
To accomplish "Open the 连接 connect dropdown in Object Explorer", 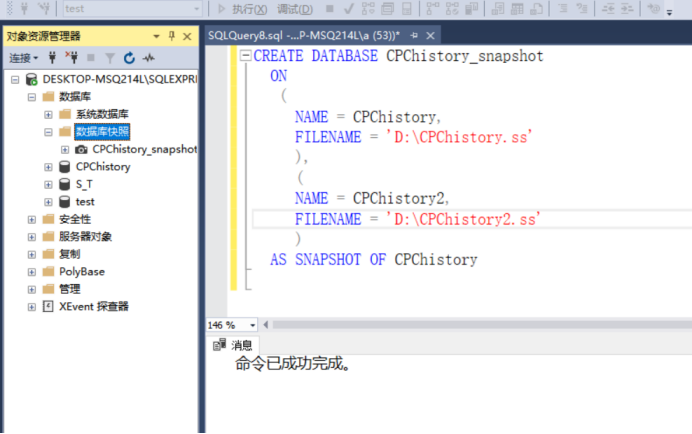I will point(24,58).
